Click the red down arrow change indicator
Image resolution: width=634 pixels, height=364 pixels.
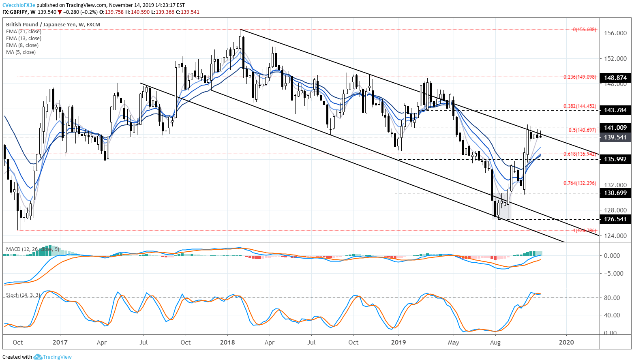tap(60, 12)
